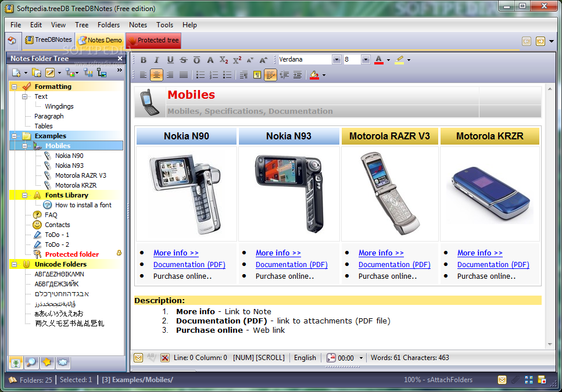Open Documentation (PDF) link under Motorola KRZR

tap(493, 265)
